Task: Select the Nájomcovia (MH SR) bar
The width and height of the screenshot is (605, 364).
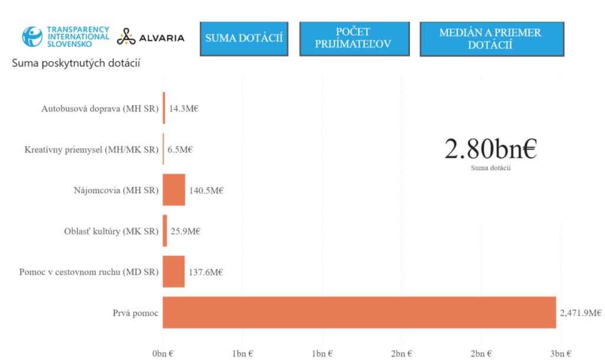Action: pos(174,190)
